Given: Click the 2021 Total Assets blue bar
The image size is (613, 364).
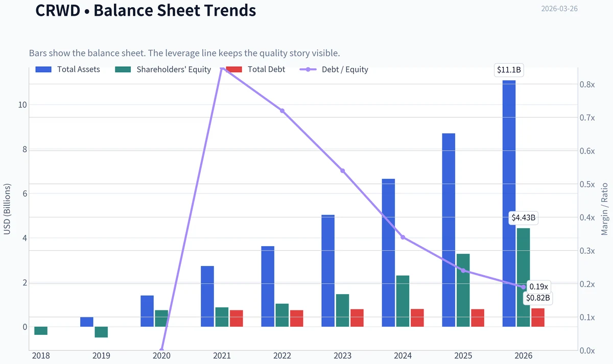Looking at the screenshot, I should (208, 296).
